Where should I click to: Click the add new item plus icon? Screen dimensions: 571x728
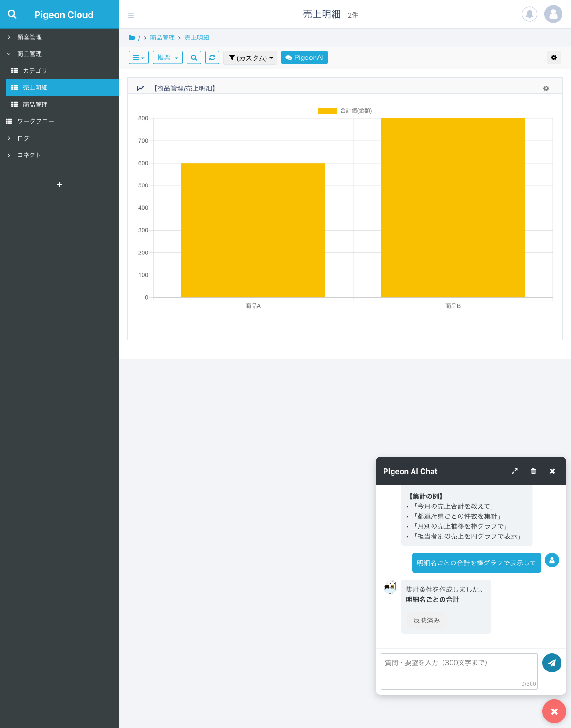tap(59, 184)
